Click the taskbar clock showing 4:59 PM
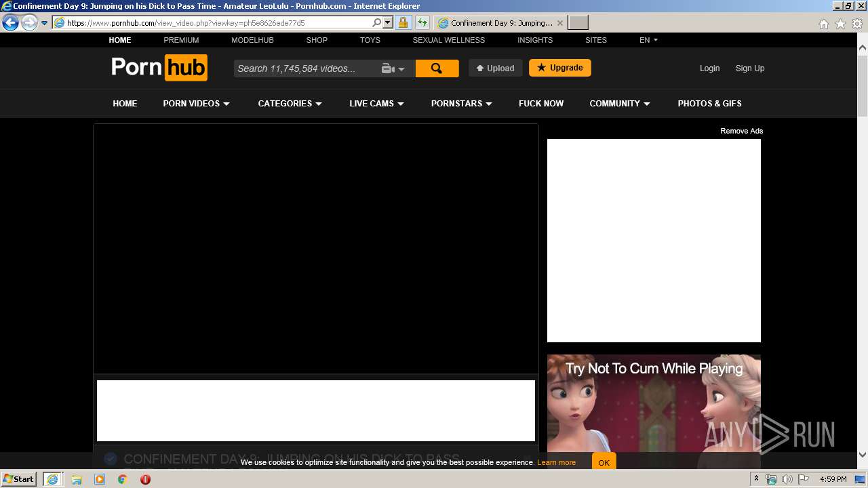Viewport: 868px width, 488px height. [833, 479]
